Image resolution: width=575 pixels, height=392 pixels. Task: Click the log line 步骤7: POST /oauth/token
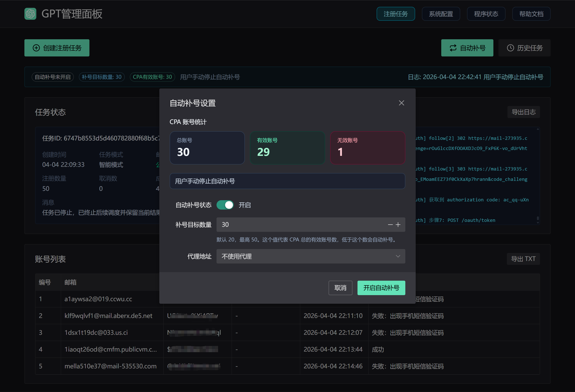(x=455, y=220)
